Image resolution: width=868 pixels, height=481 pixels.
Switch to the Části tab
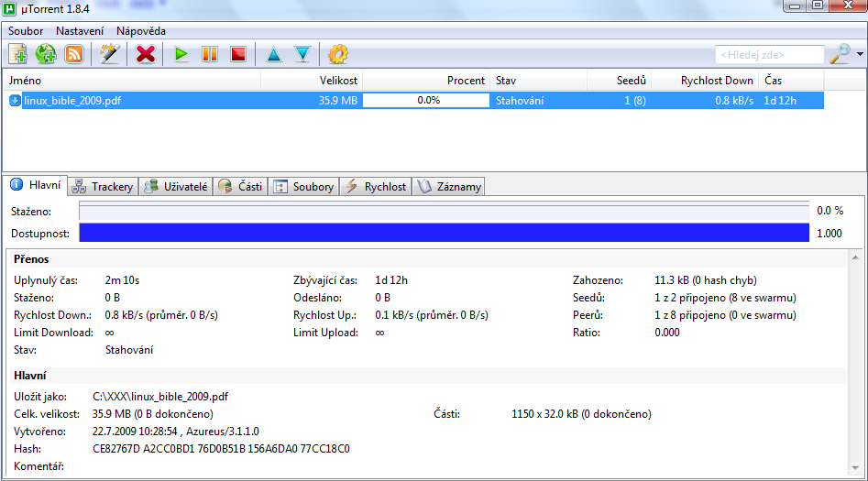point(240,187)
